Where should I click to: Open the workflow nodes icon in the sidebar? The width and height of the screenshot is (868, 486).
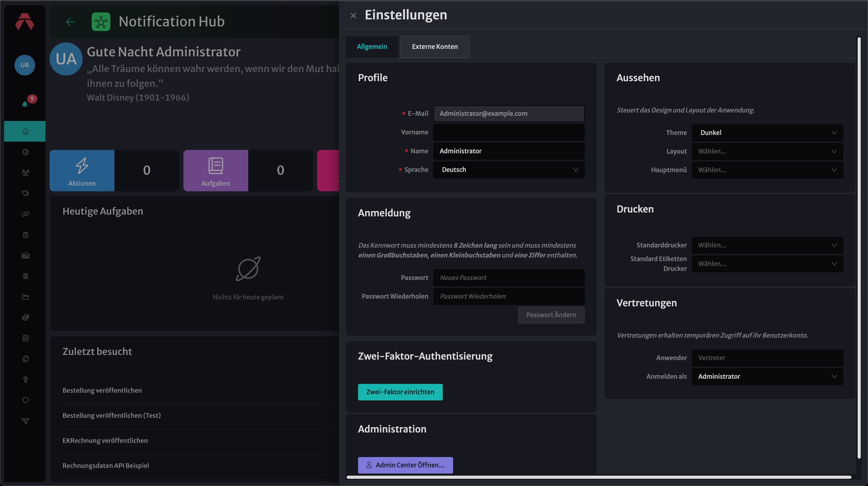(25, 421)
